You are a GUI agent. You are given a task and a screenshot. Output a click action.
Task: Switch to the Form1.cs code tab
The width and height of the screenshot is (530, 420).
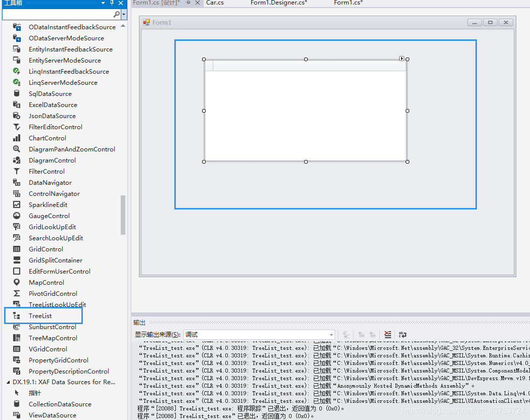[x=348, y=3]
